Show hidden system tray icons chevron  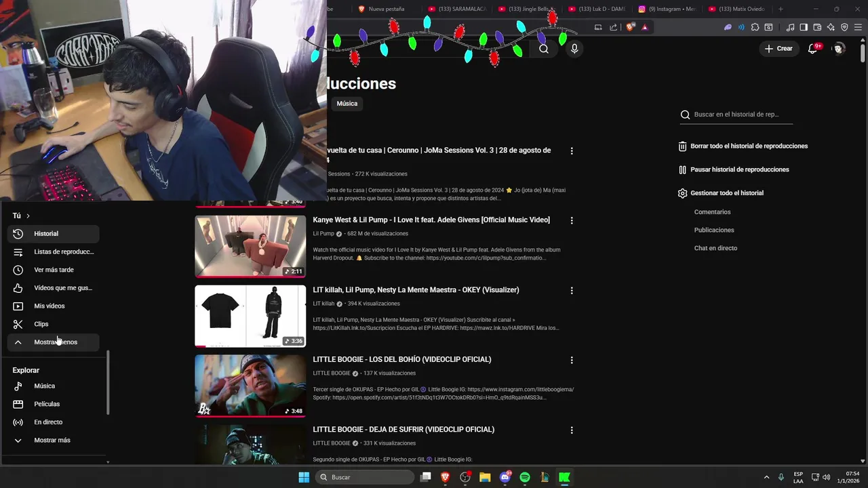(x=767, y=477)
